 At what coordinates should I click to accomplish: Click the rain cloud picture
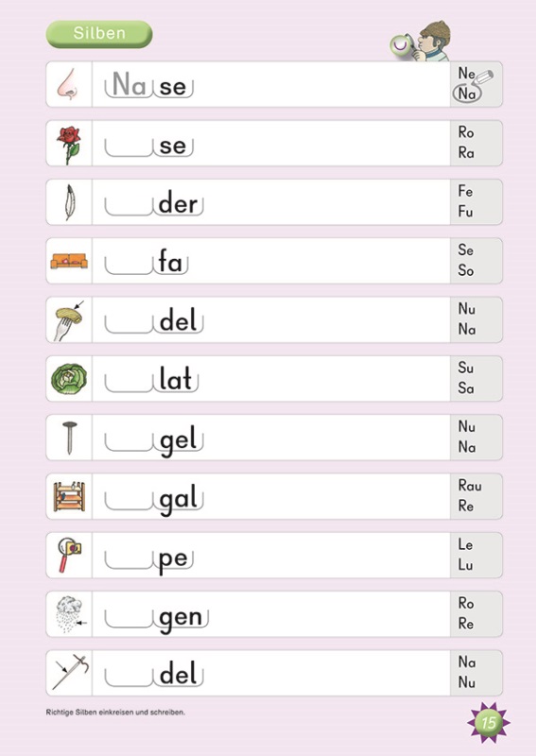(71, 613)
